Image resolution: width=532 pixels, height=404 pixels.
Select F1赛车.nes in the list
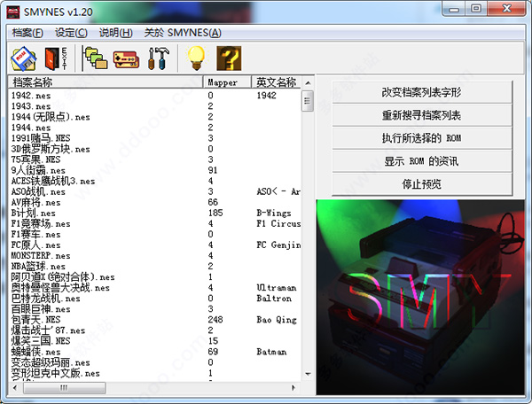[x=36, y=234]
